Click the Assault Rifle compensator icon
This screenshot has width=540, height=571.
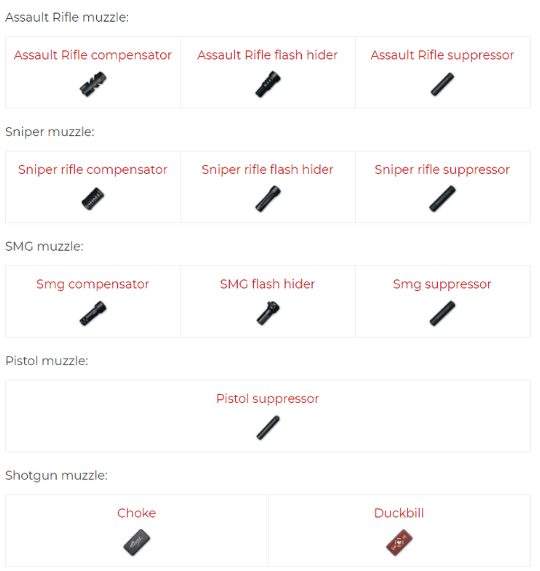[93, 84]
